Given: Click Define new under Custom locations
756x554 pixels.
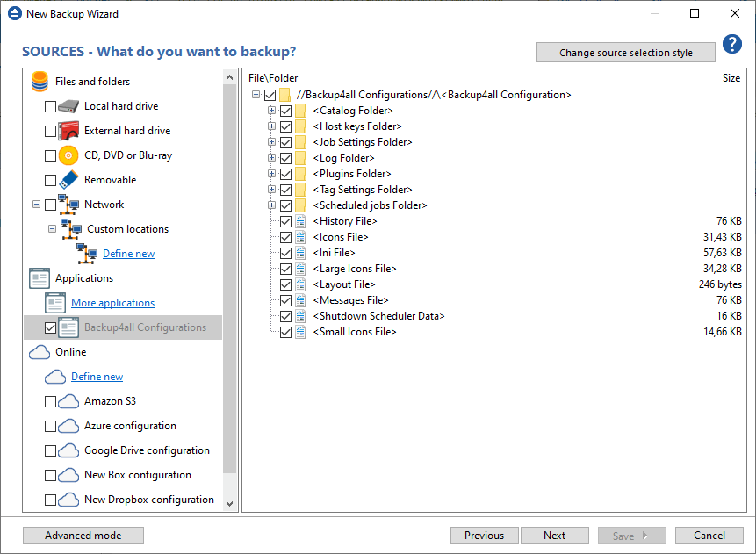Looking at the screenshot, I should point(129,254).
